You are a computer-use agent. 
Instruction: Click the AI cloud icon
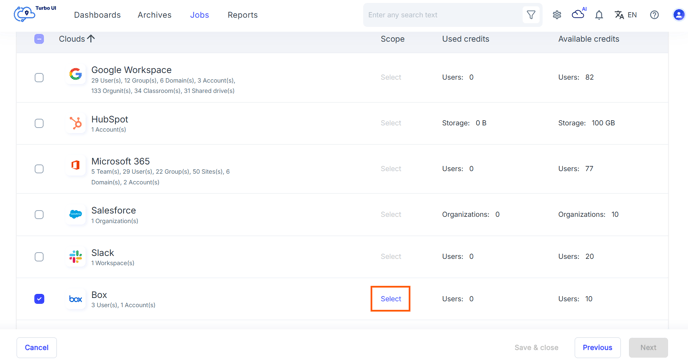click(x=578, y=14)
